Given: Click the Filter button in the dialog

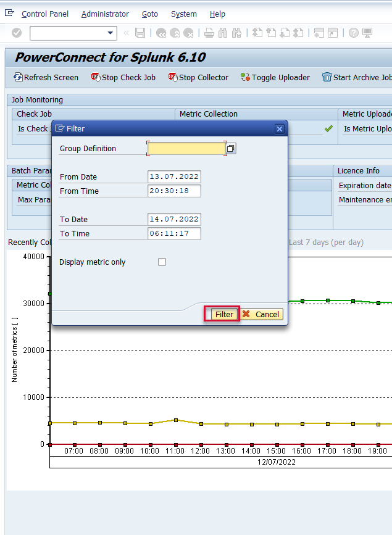Looking at the screenshot, I should (222, 314).
